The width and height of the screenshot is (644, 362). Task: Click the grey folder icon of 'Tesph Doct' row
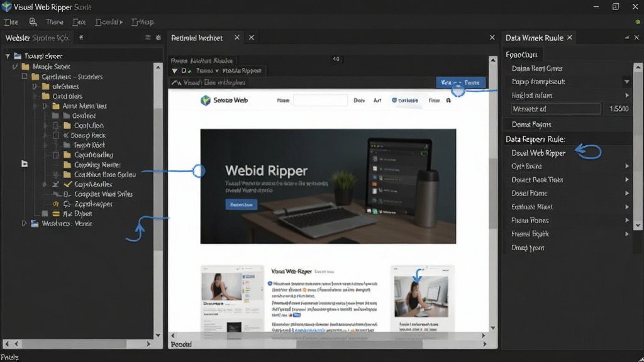pos(67,145)
